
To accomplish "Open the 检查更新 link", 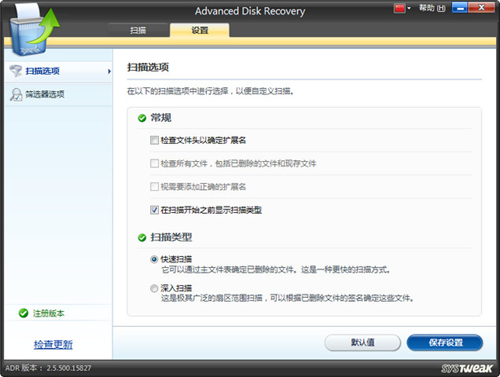I will [53, 344].
